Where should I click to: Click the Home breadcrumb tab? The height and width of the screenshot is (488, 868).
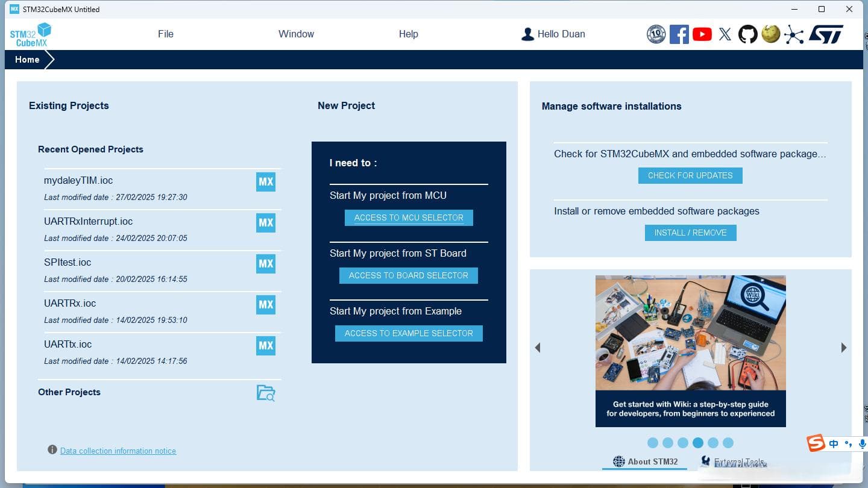coord(28,60)
